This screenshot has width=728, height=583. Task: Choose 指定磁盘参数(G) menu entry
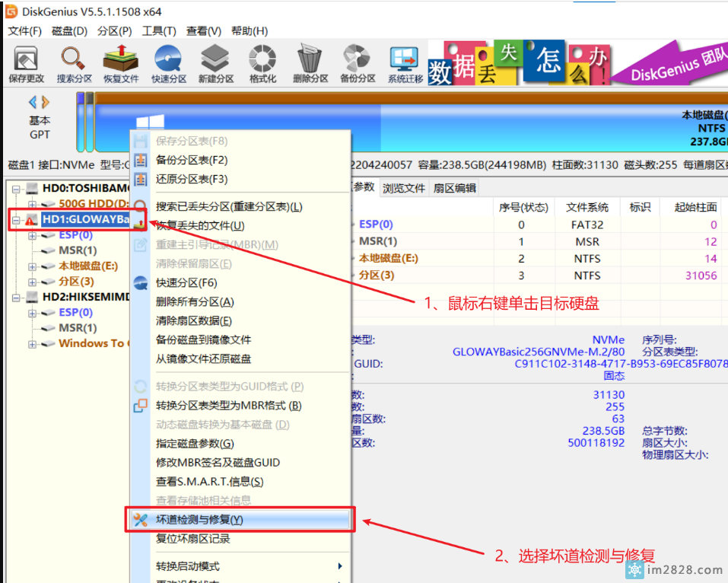pos(240,444)
